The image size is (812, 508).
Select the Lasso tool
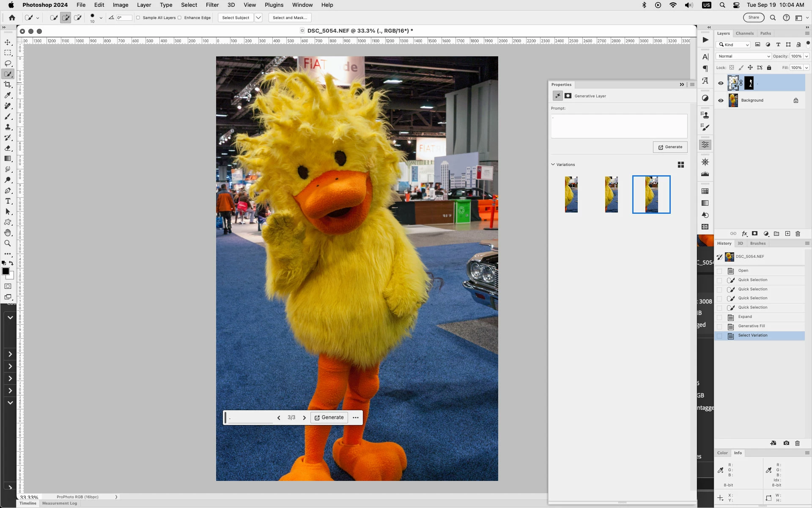pyautogui.click(x=8, y=63)
